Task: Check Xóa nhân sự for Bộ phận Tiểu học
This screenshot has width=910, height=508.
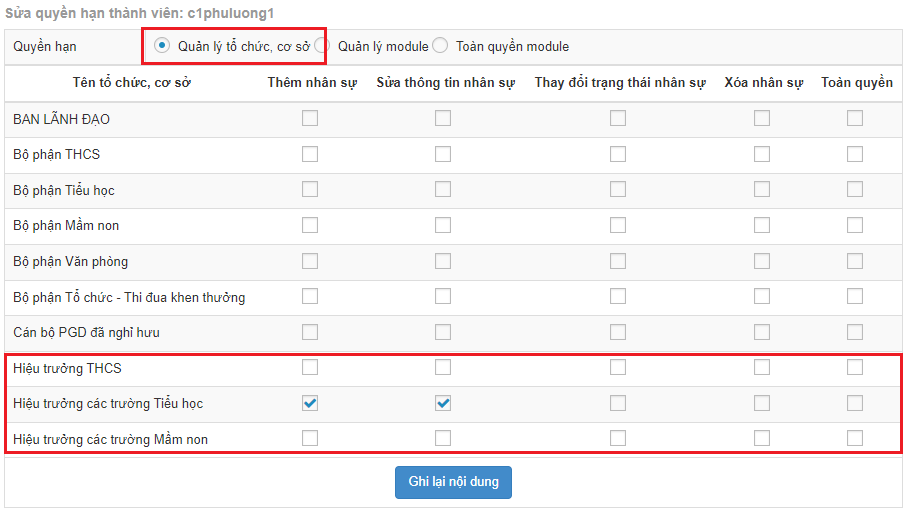Action: coord(762,189)
